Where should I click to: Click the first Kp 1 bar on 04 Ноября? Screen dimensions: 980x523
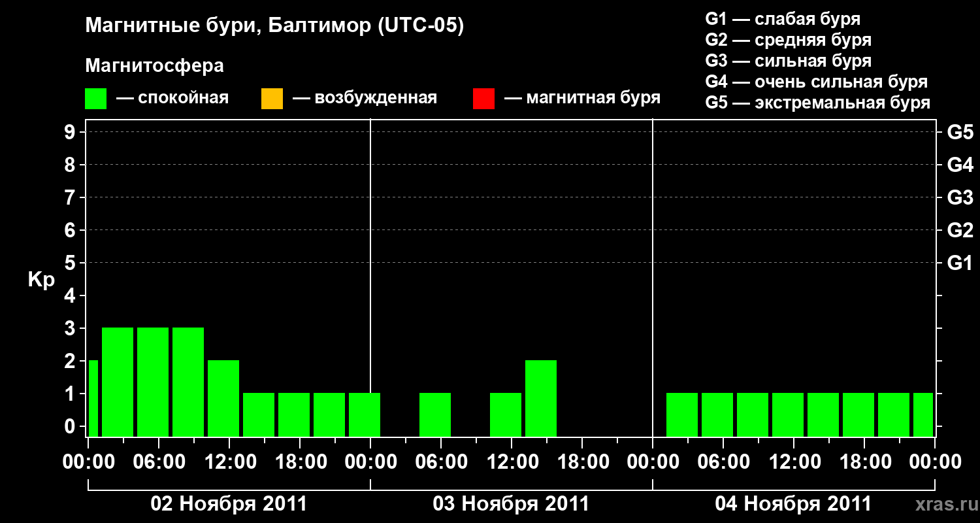[x=682, y=414]
